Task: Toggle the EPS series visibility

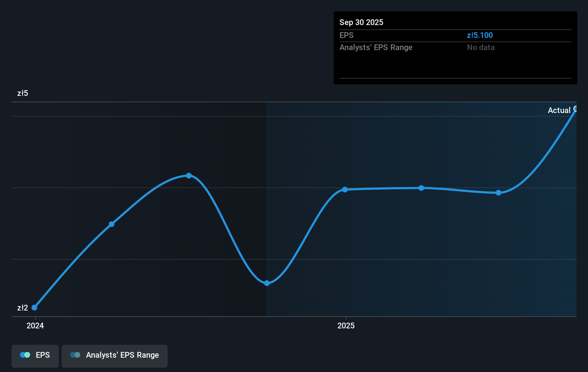Action: pyautogui.click(x=35, y=355)
